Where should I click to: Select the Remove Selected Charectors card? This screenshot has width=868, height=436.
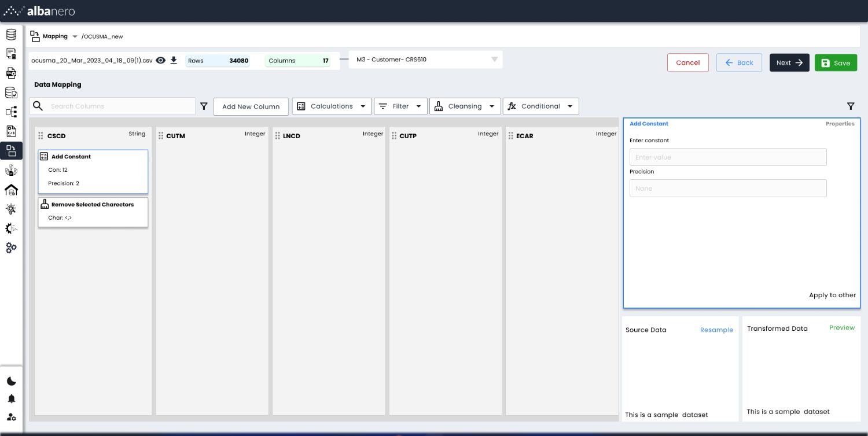tap(93, 212)
